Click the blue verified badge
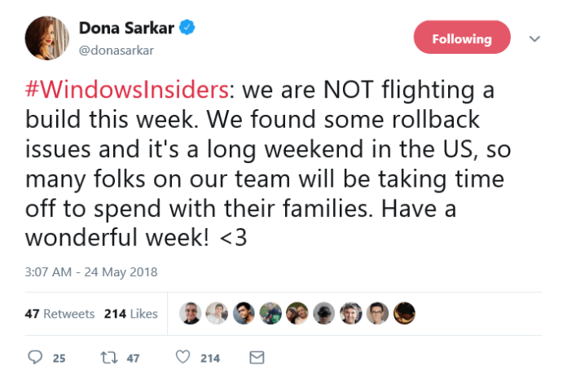 point(187,29)
